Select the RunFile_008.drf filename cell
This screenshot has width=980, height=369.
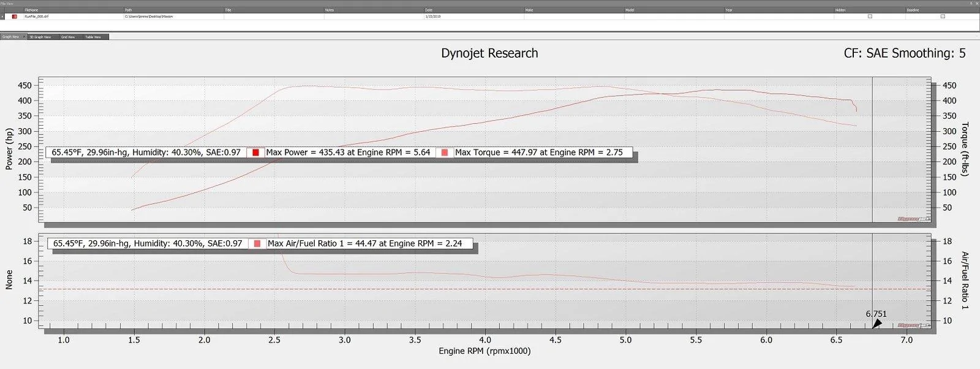coord(73,17)
